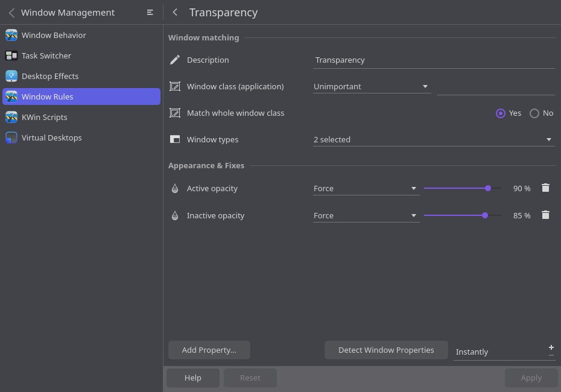561x392 pixels.
Task: Open Active opacity Force policy dropdown
Action: tap(366, 189)
